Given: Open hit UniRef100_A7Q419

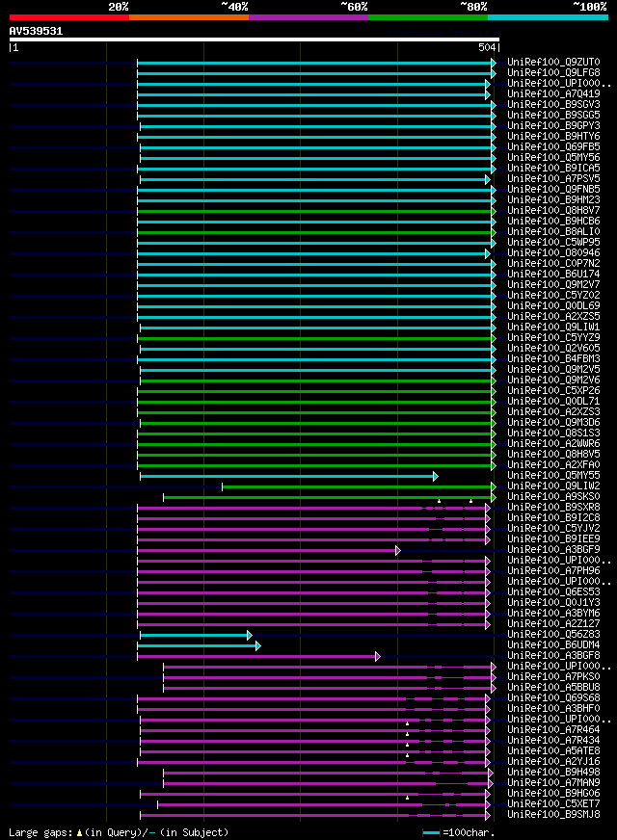Looking at the screenshot, I should click(x=553, y=93).
